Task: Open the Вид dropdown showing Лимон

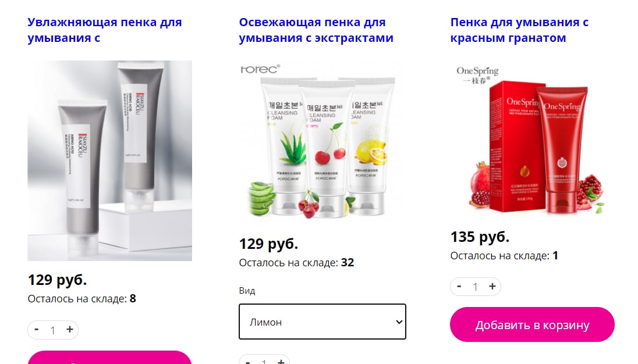Action: 322,322
